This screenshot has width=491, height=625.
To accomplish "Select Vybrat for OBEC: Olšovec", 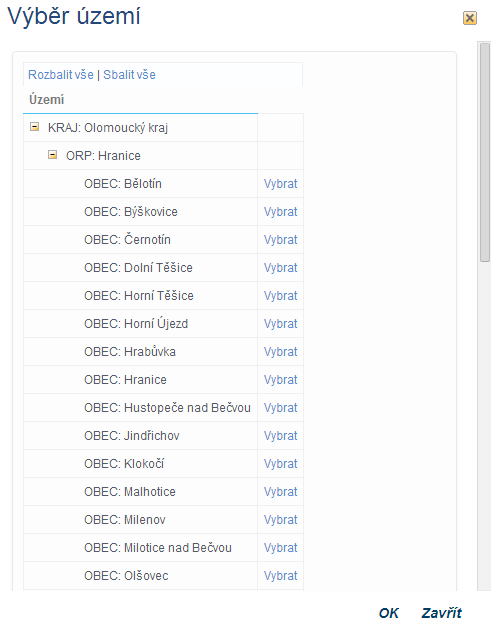I will [281, 576].
